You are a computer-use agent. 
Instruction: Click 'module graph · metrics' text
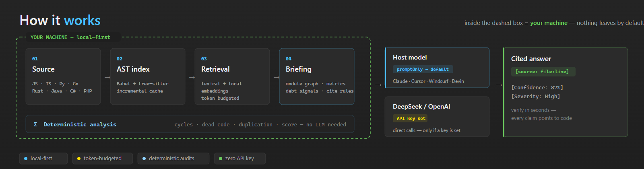[x=316, y=84]
